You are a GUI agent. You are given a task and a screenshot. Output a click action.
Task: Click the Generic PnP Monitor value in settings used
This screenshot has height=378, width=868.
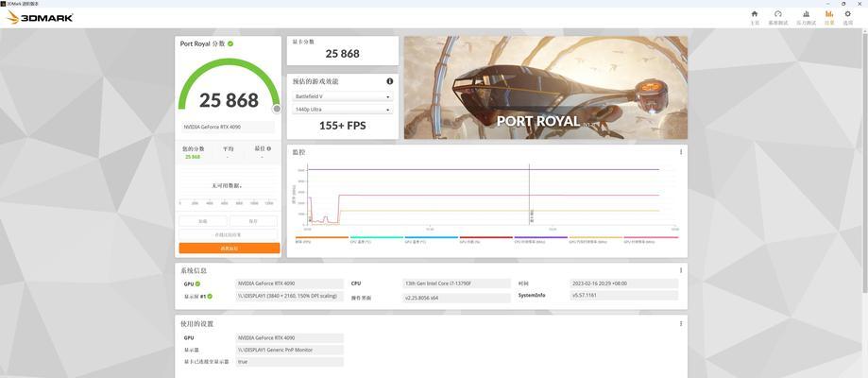coord(289,350)
